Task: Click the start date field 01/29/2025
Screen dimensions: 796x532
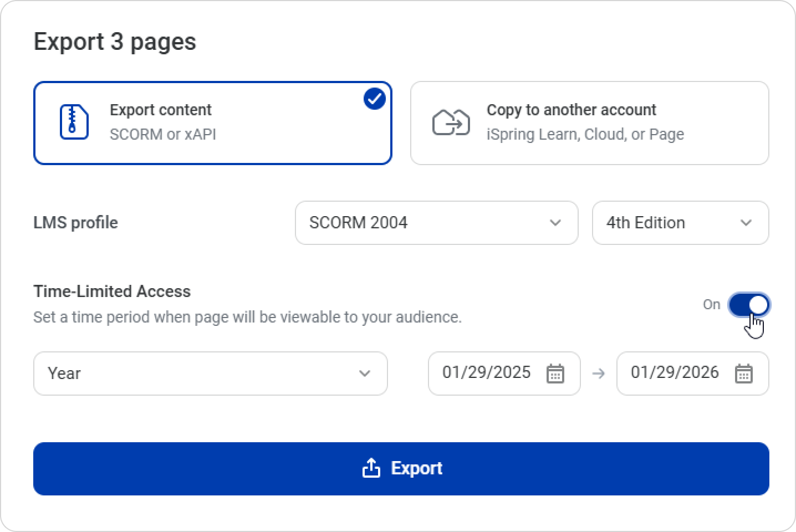Action: pos(486,372)
